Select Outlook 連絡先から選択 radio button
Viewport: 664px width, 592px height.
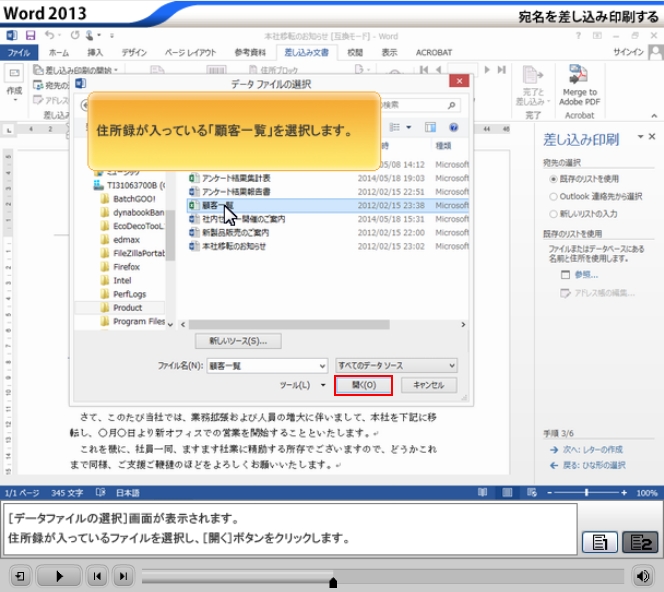click(x=553, y=196)
